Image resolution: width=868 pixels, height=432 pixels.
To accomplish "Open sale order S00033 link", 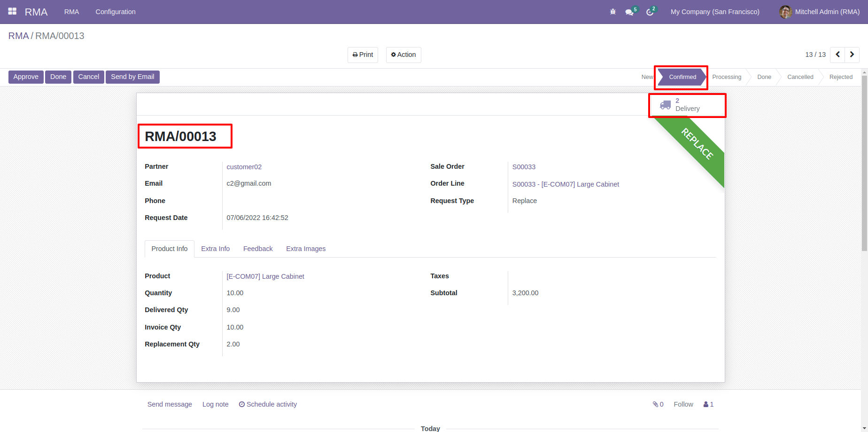I will (524, 167).
